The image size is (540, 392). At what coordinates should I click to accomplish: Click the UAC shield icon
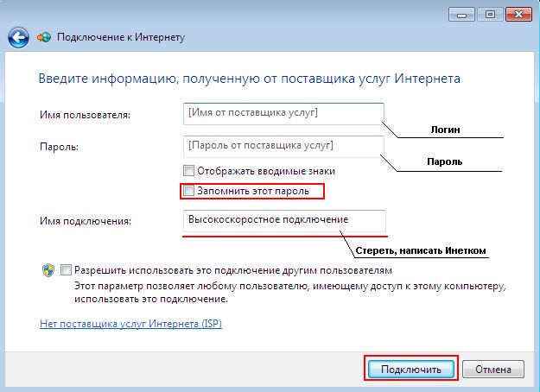click(x=48, y=270)
